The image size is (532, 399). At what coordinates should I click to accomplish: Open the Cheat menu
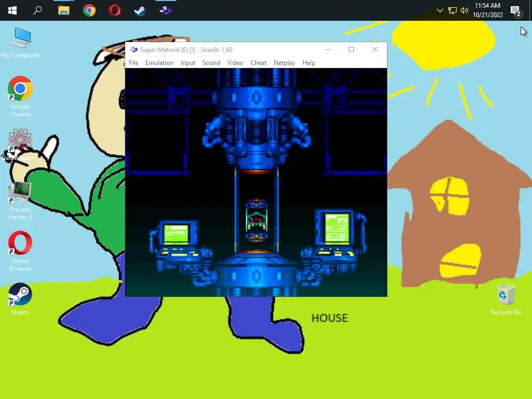pyautogui.click(x=258, y=63)
